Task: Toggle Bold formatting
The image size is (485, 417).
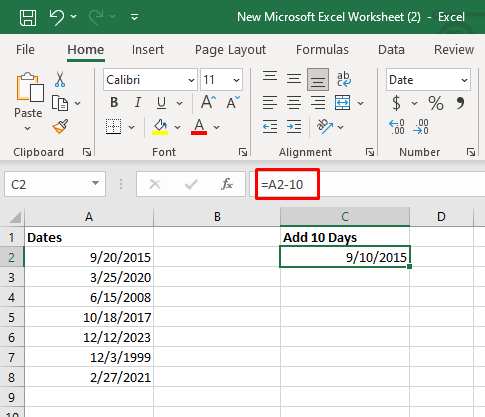Action: (114, 103)
